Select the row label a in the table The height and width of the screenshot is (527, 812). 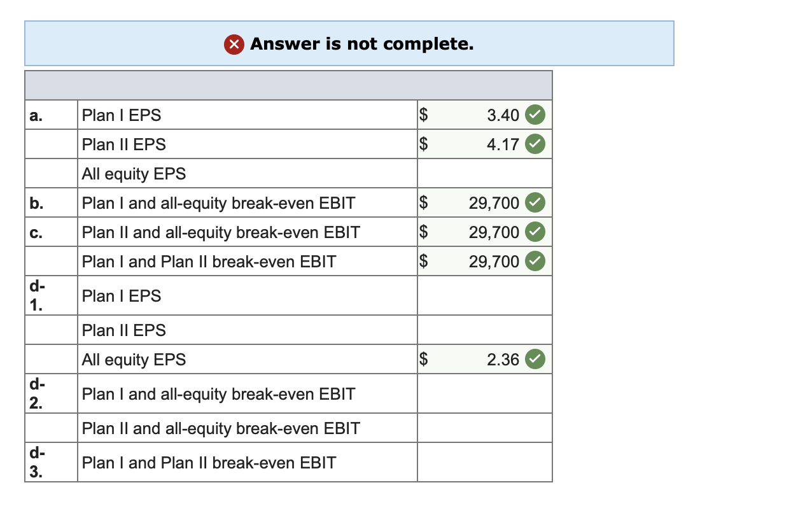(36, 115)
